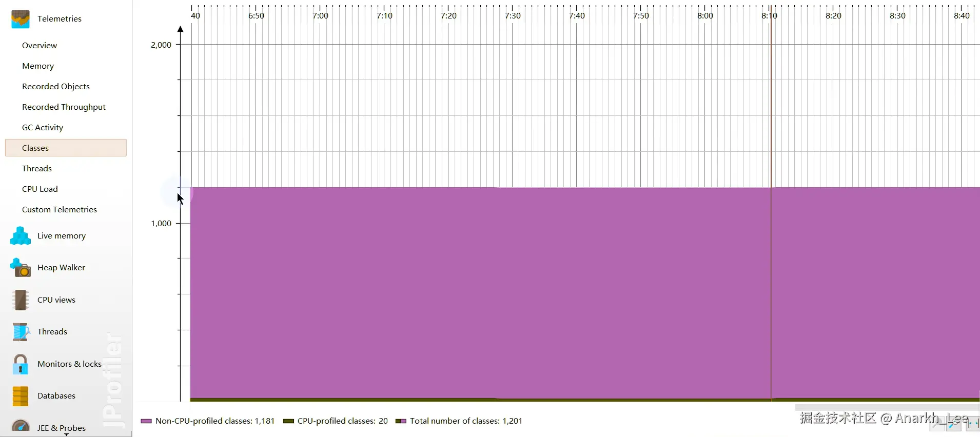Select Recorded Objects telemetry view
This screenshot has width=980, height=437.
[x=56, y=86]
